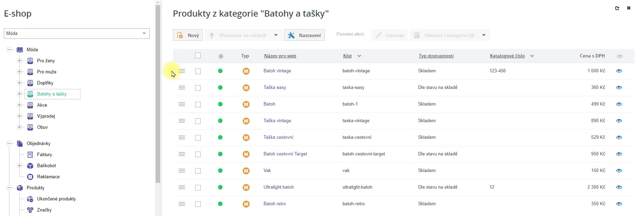Image resolution: width=644 pixels, height=216 pixels.
Task: Tick the checkbox for Taška vintage row
Action: 198,121
